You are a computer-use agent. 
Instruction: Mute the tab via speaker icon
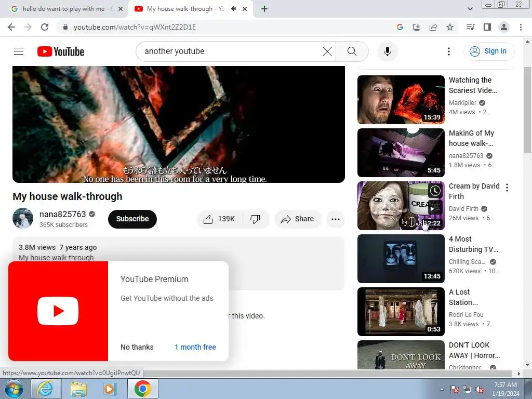coord(233,9)
